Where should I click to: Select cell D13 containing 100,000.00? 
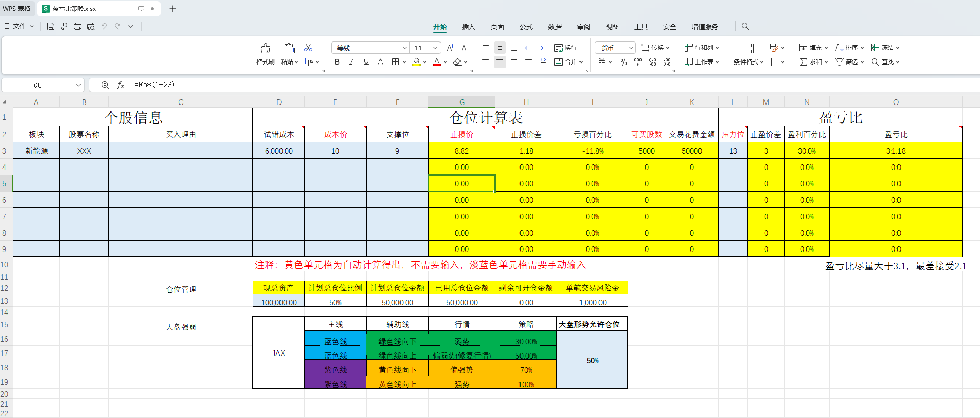pos(278,302)
